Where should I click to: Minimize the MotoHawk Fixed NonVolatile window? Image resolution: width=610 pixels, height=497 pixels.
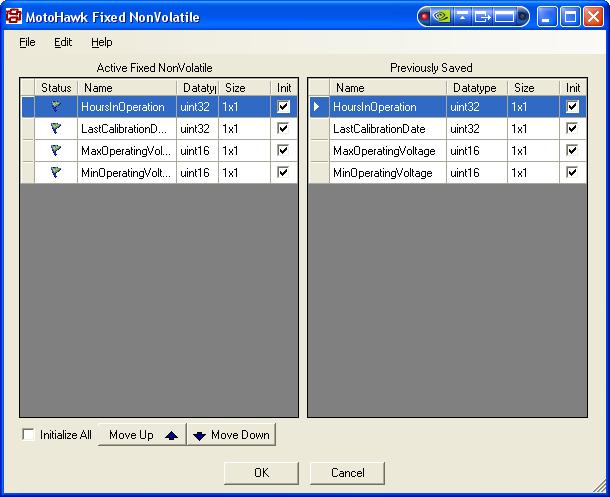pos(546,17)
